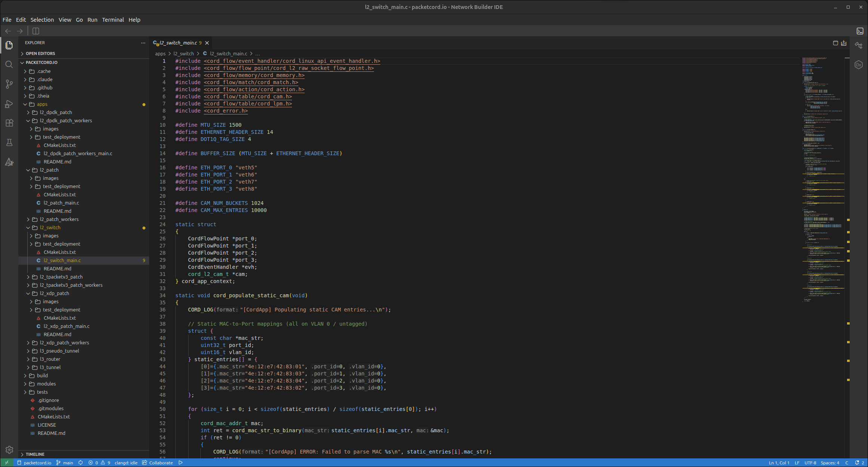
Task: Collapse the l2_switch folder
Action: pyautogui.click(x=84, y=228)
